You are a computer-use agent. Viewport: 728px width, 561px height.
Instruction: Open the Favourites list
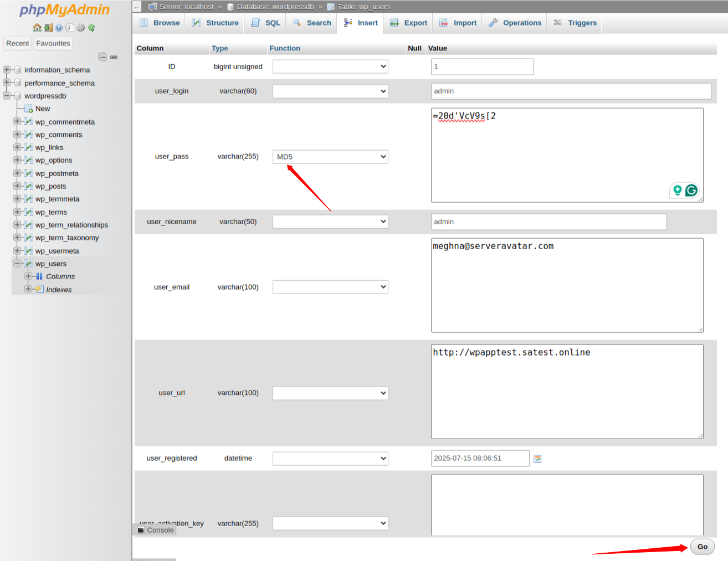point(53,43)
